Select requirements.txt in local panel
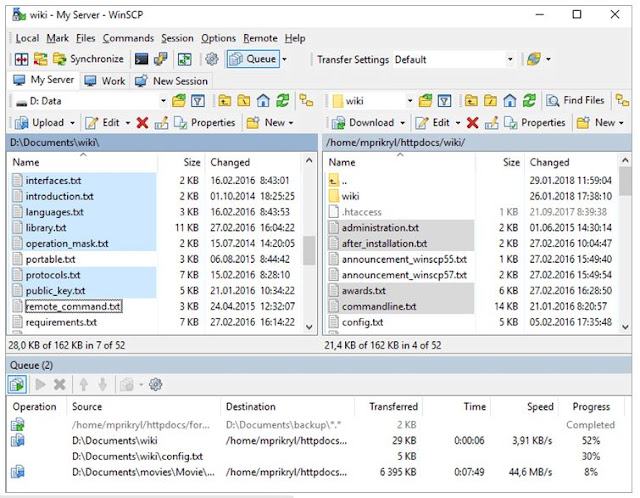This screenshot has height=498, width=640. (61, 322)
